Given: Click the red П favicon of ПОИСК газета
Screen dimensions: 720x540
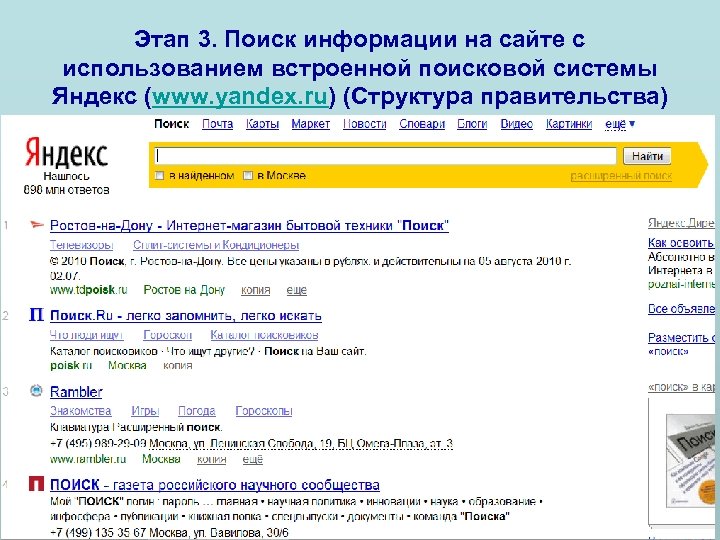Looking at the screenshot, I should pyautogui.click(x=36, y=484).
